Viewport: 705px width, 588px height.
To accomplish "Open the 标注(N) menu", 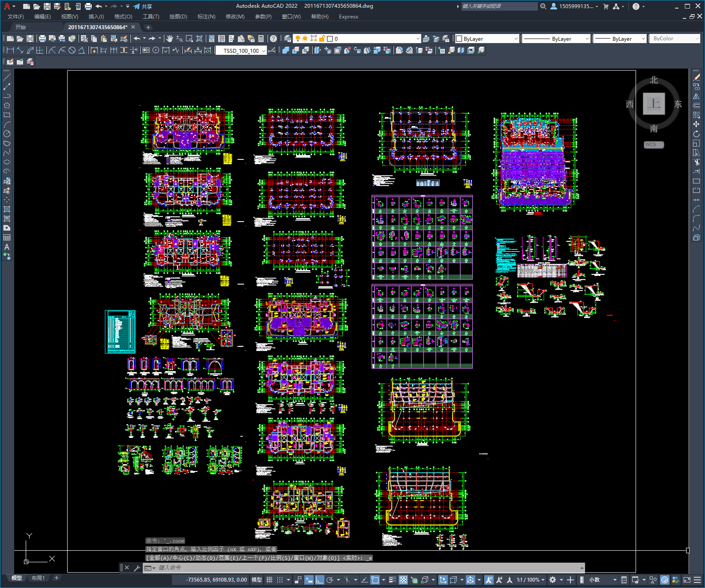I will click(x=206, y=17).
